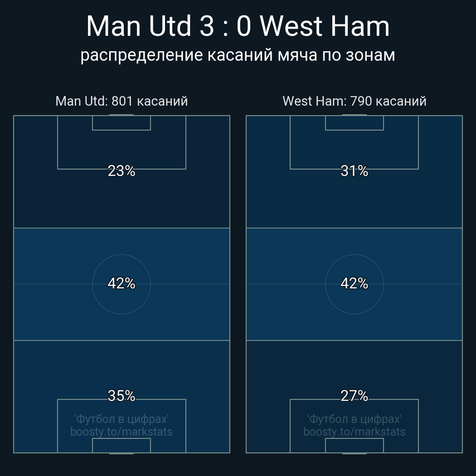476x476 pixels.
Task: Click West Ham's 42% midfield zone value
Action: [355, 283]
